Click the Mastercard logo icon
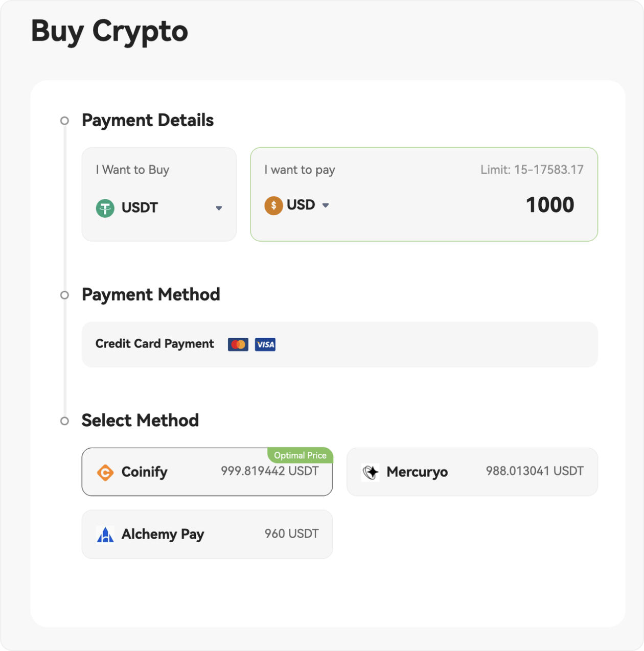Image resolution: width=644 pixels, height=651 pixels. [238, 344]
